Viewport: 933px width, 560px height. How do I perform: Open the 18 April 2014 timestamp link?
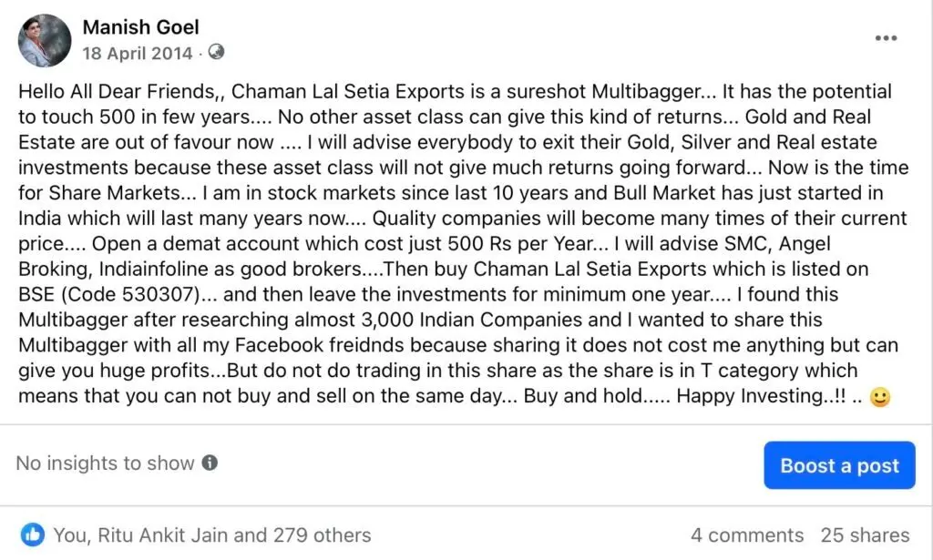click(138, 53)
